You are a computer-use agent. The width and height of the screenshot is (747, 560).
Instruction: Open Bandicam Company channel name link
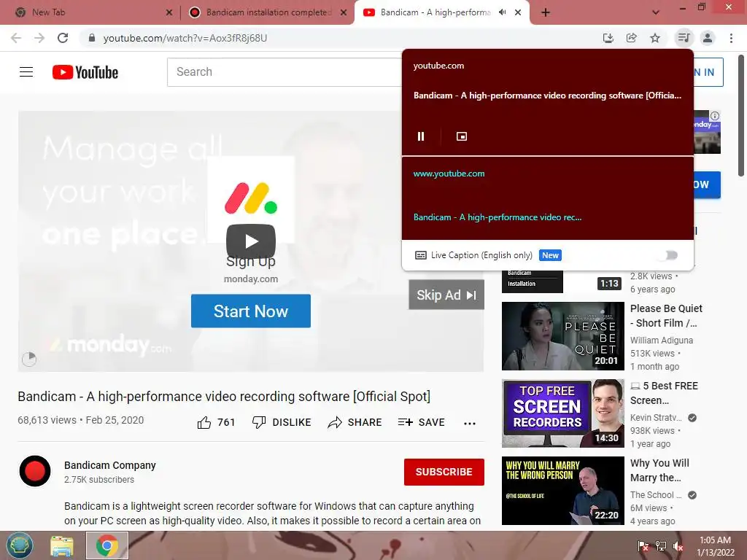[110, 465]
